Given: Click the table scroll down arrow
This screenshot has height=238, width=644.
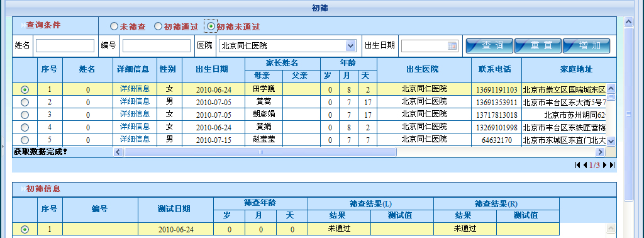Looking at the screenshot, I should coord(611,141).
